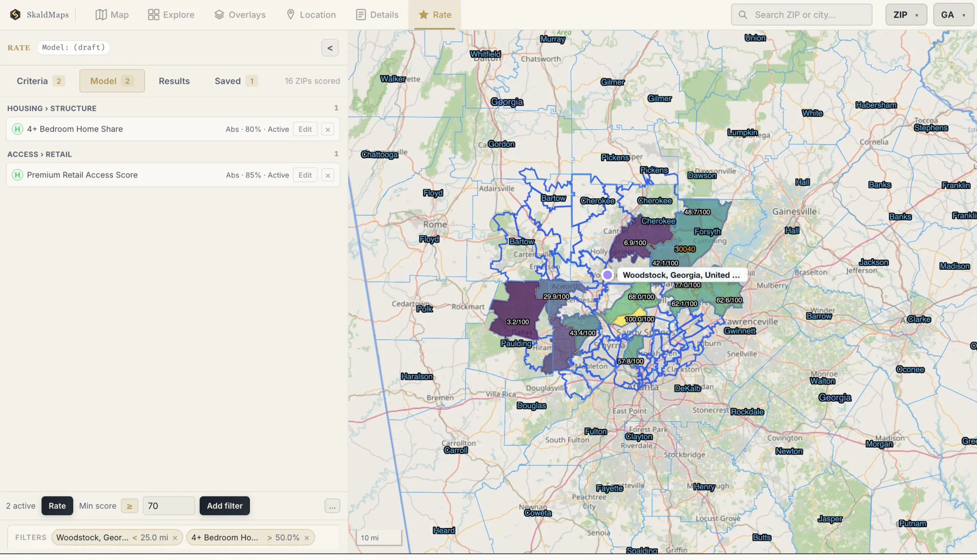Remove the Premium Retail Access Score criterion
Screen dimensions: 977x560
pos(328,175)
